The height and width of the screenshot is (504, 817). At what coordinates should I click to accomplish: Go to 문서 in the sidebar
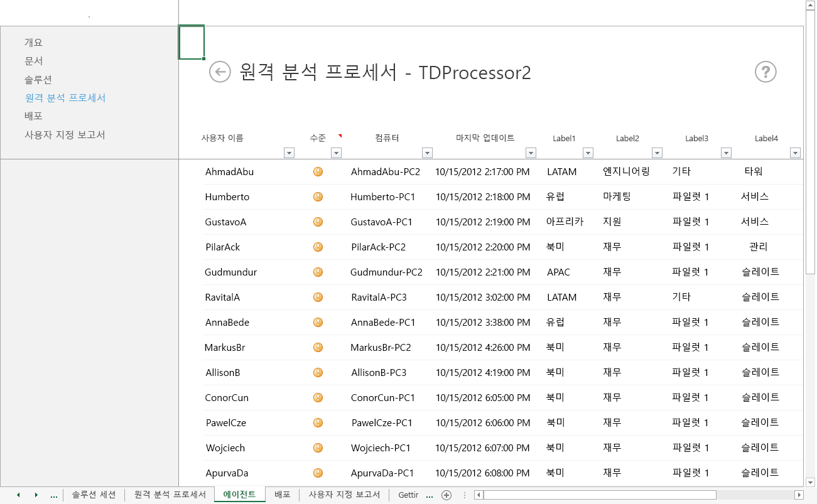pos(33,61)
